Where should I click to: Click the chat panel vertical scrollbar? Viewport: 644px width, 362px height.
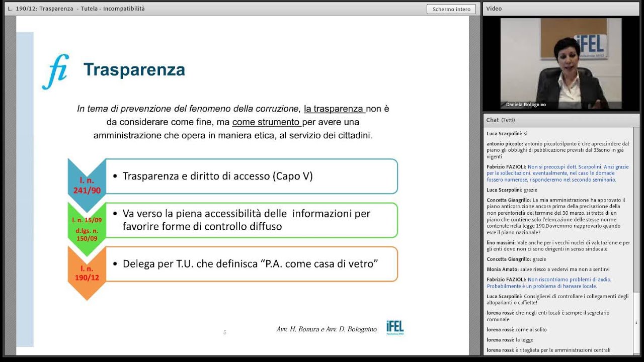(636, 241)
